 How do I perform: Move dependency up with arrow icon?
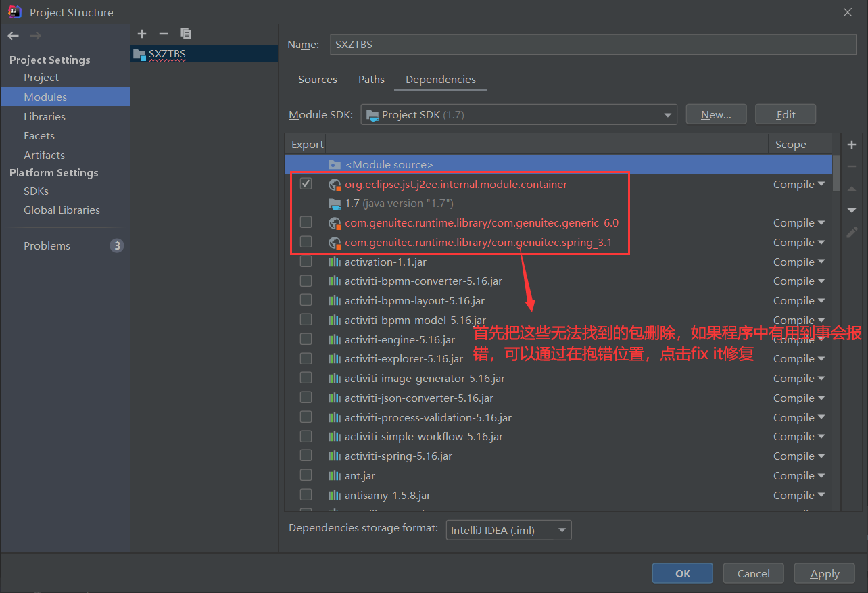pos(852,189)
